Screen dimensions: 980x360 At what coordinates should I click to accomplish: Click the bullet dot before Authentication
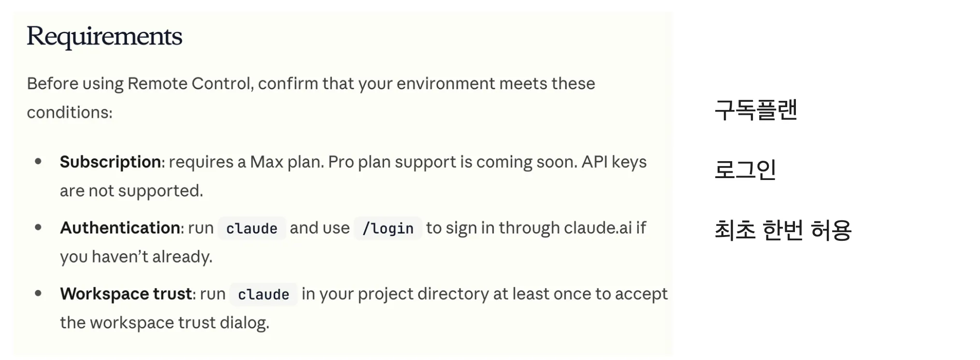pyautogui.click(x=38, y=227)
